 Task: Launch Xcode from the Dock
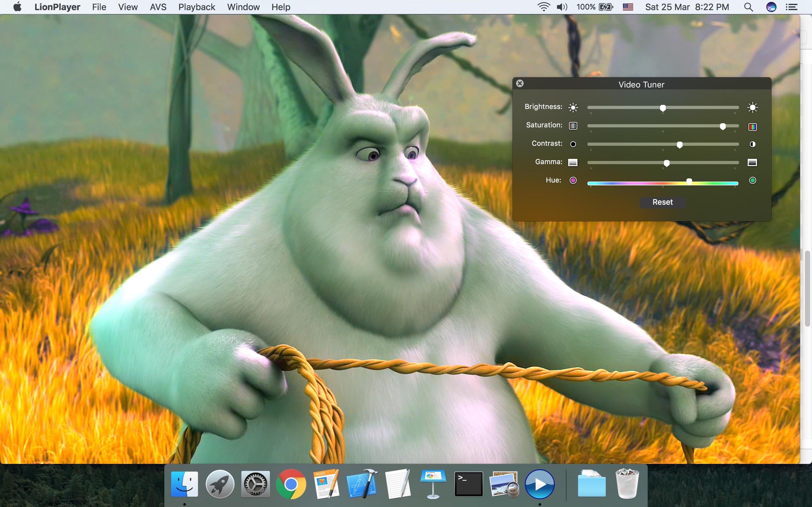pos(362,483)
